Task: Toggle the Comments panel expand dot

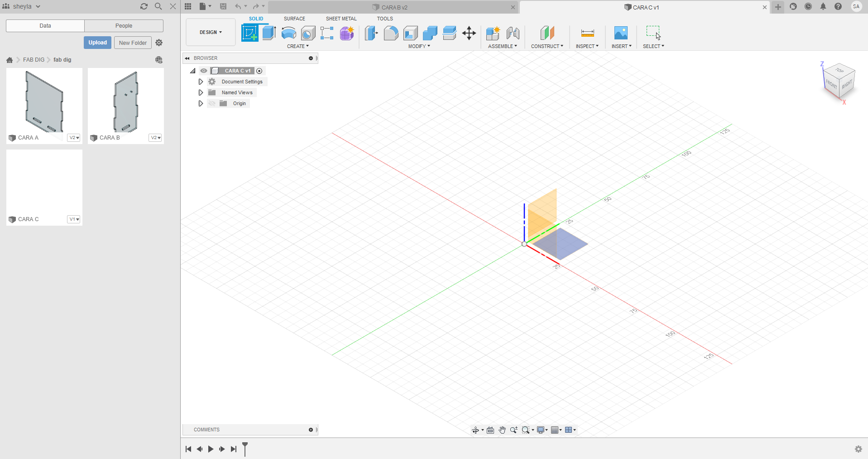Action: point(311,430)
